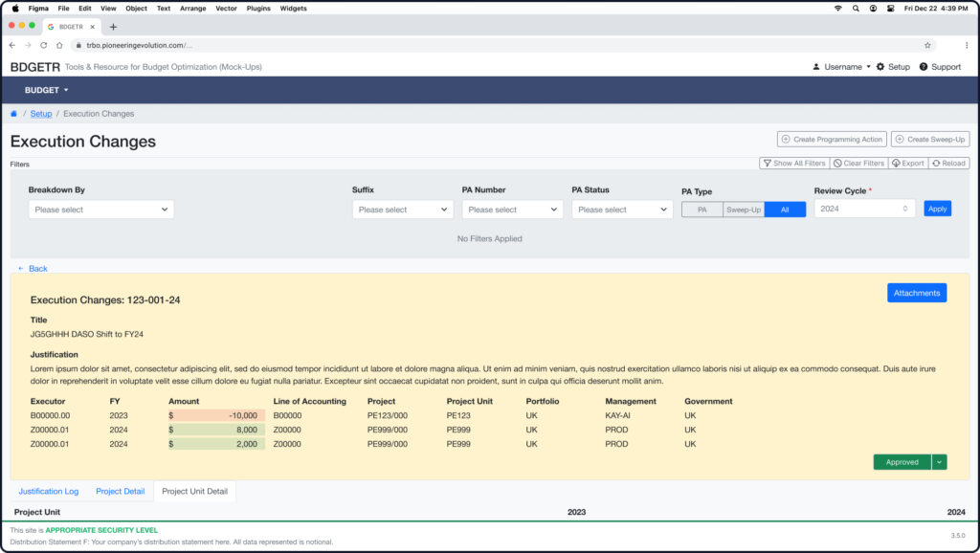Select the PA type toggle option

click(702, 210)
